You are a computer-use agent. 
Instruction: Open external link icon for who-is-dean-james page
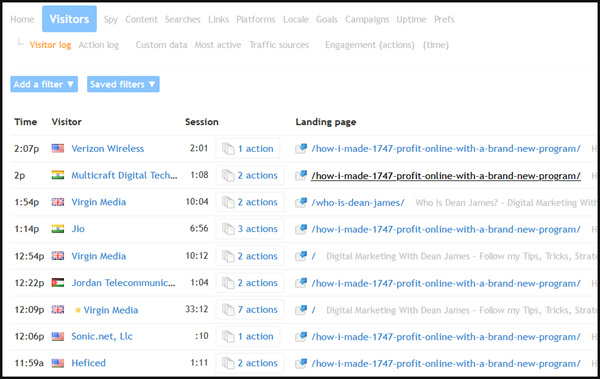[301, 202]
